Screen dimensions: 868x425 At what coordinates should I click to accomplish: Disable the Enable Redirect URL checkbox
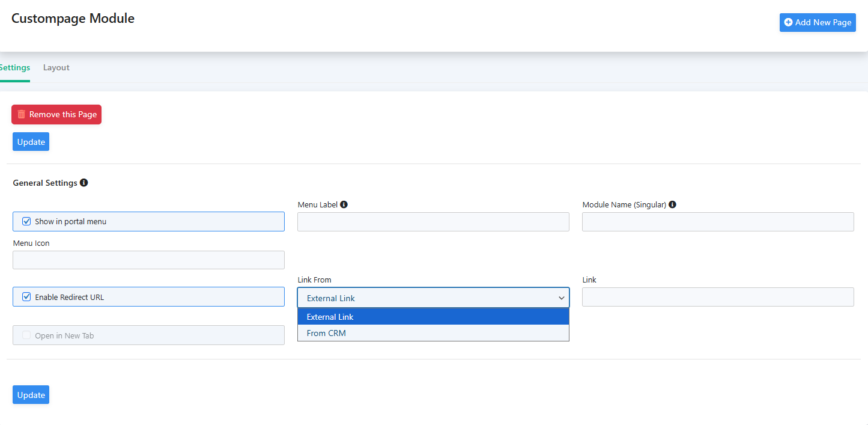pyautogui.click(x=26, y=297)
